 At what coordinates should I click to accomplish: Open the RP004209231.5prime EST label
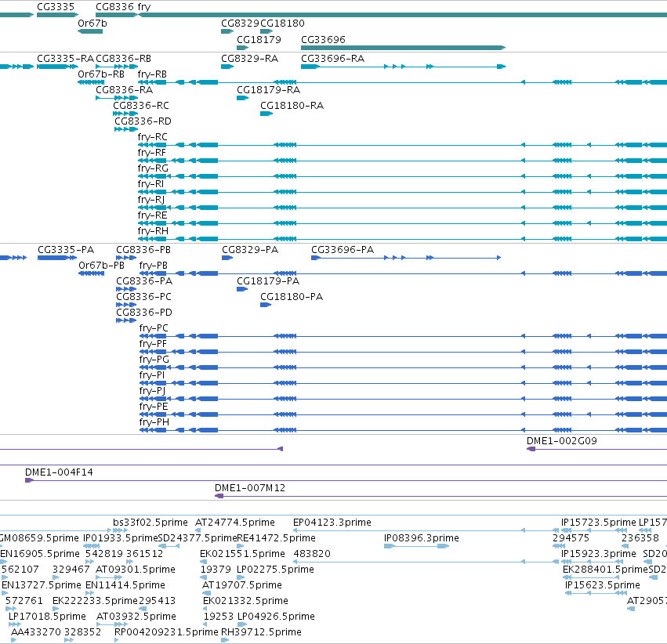point(166,632)
